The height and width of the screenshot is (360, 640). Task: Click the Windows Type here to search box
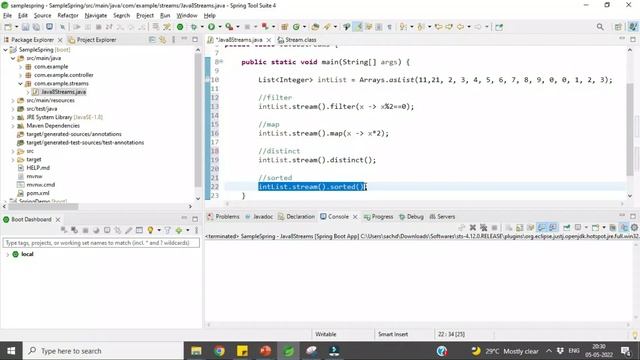pyautogui.click(x=103, y=351)
